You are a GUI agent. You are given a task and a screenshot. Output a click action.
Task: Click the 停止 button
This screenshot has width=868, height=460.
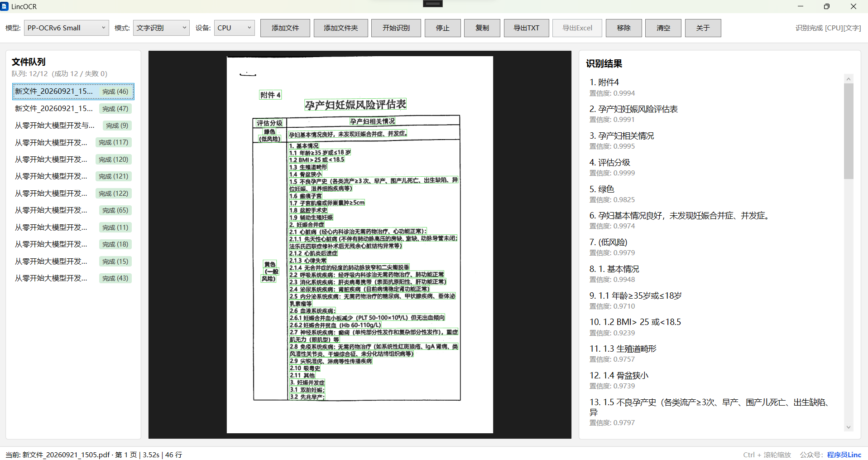(x=443, y=28)
